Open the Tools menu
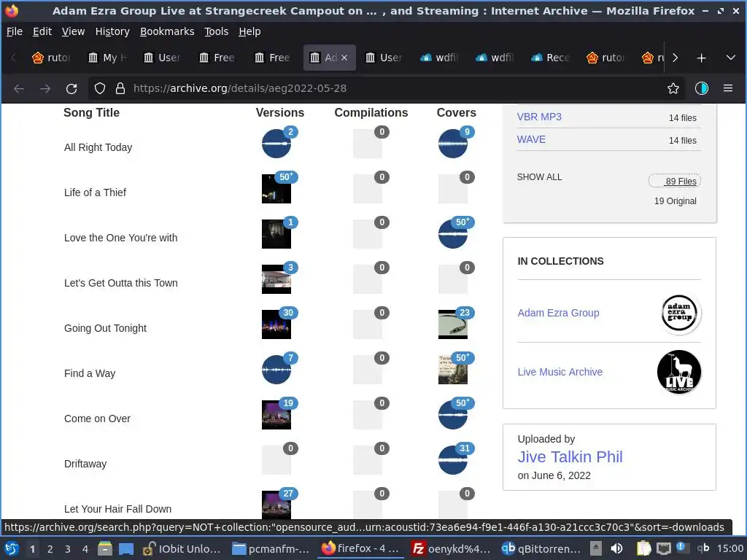This screenshot has height=560, width=747. 216,31
